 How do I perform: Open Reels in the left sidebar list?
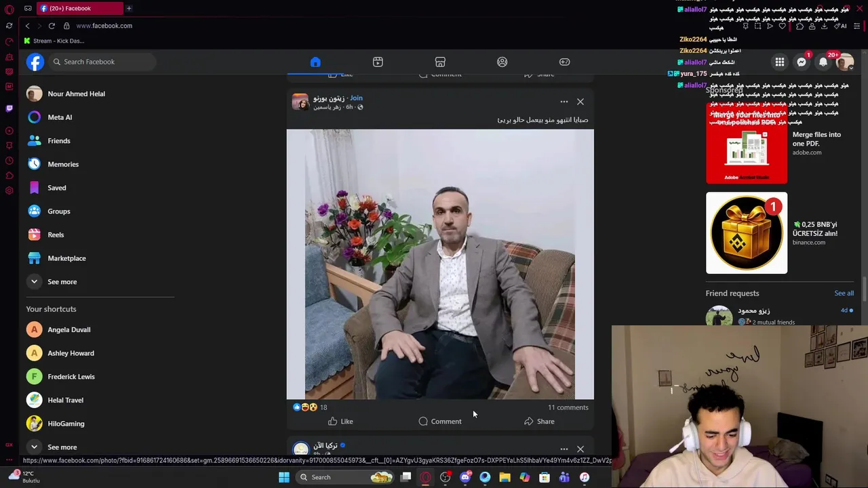[100, 235]
